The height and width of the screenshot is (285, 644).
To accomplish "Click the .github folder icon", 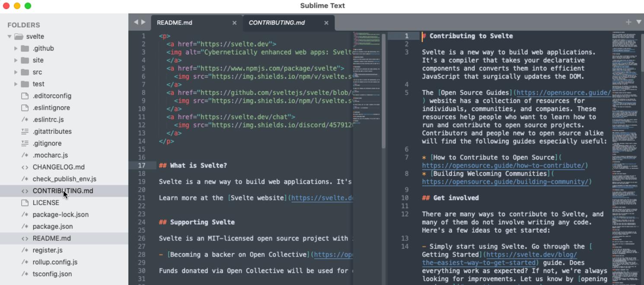I will [25, 48].
